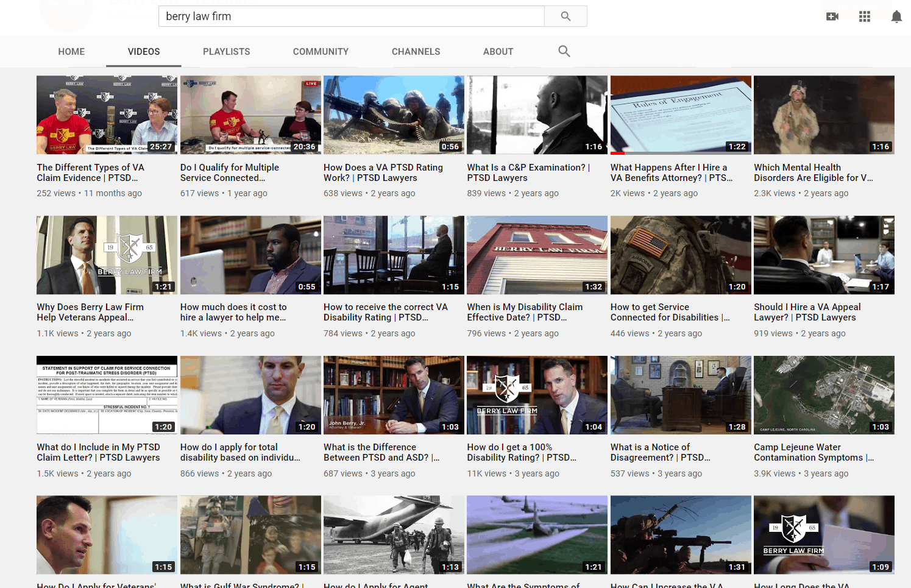The width and height of the screenshot is (911, 588).
Task: Play the 1:20 Airborne flag patch thumbnail
Action: tap(681, 255)
